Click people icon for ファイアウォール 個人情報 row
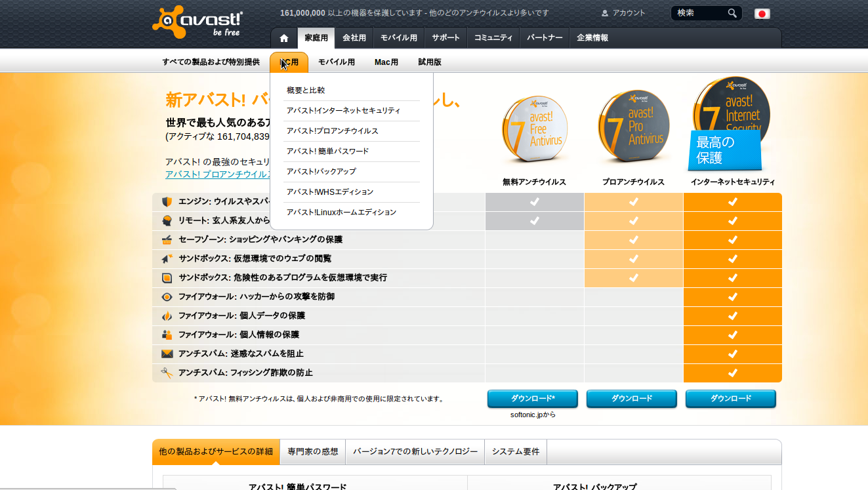Image resolution: width=868 pixels, height=490 pixels. [x=167, y=335]
